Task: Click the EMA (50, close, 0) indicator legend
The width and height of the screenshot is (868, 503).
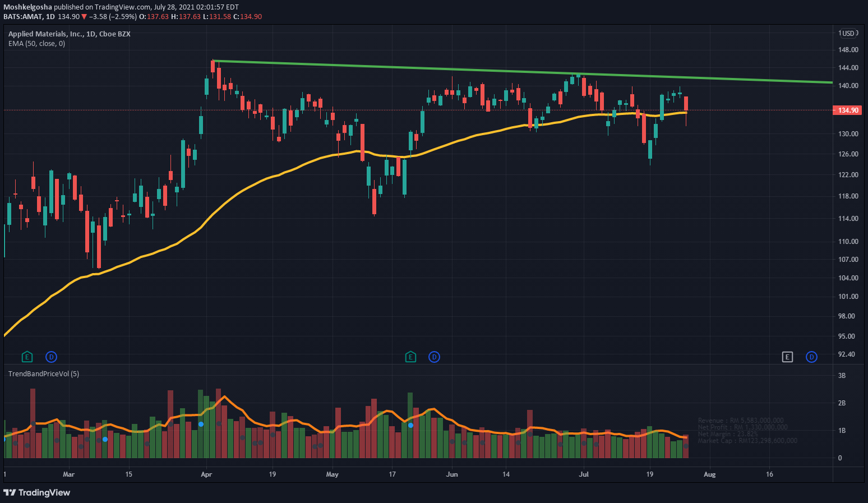Action: [36, 43]
